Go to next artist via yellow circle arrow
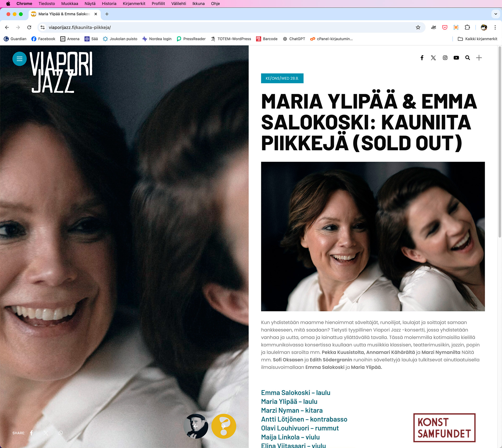 click(x=224, y=426)
